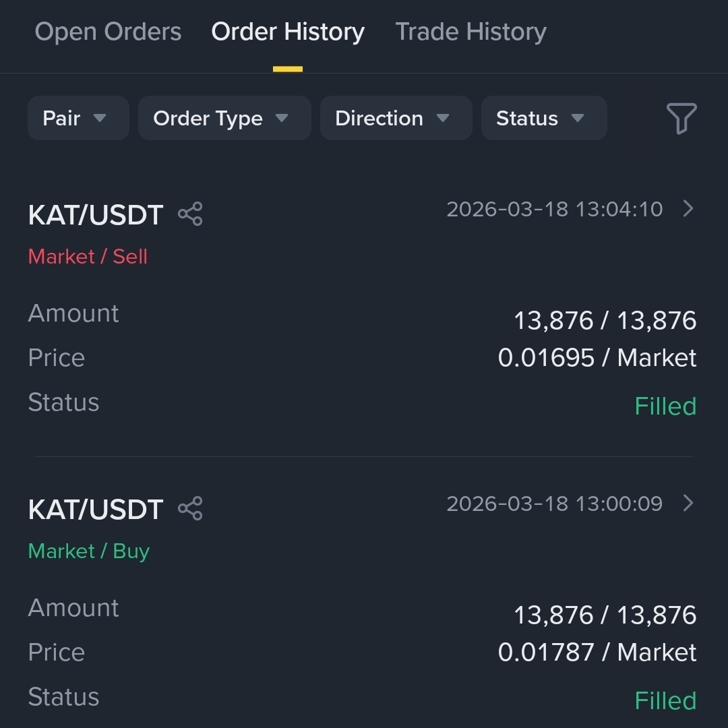Switch to the Open Orders tab
Viewport: 728px width, 728px height.
tap(108, 32)
